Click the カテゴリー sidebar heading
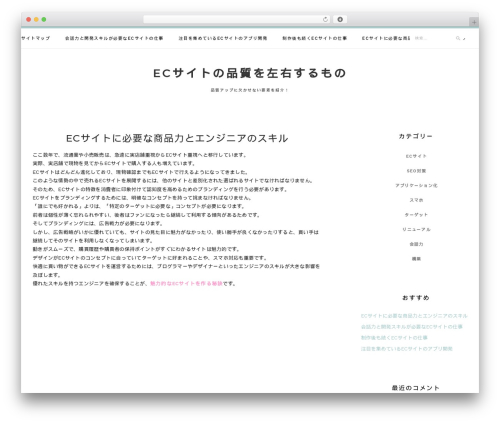The width and height of the screenshot is (500, 423). click(x=416, y=136)
